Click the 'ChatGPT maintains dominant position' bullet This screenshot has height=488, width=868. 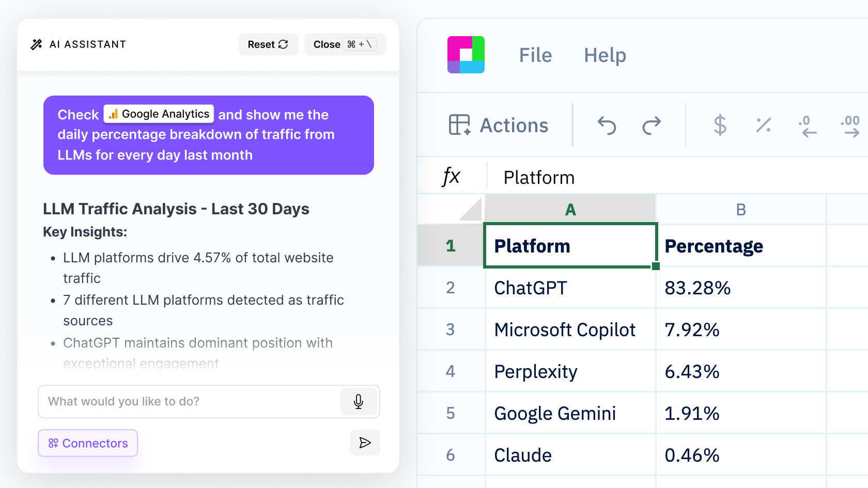[x=198, y=353]
